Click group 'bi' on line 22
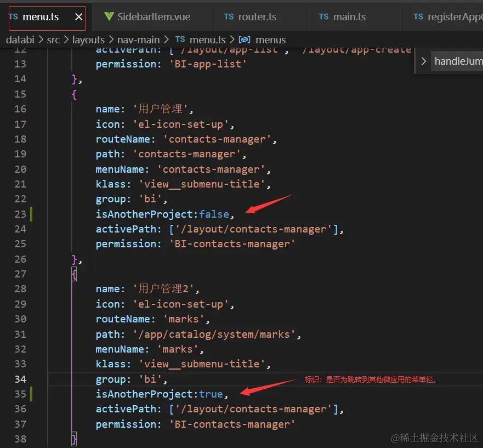The width and height of the screenshot is (483, 448). (x=150, y=199)
